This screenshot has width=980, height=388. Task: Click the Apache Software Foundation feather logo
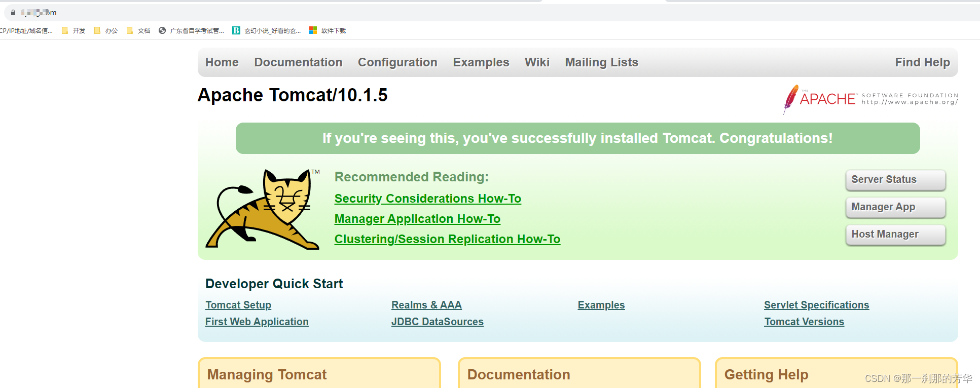click(870, 99)
